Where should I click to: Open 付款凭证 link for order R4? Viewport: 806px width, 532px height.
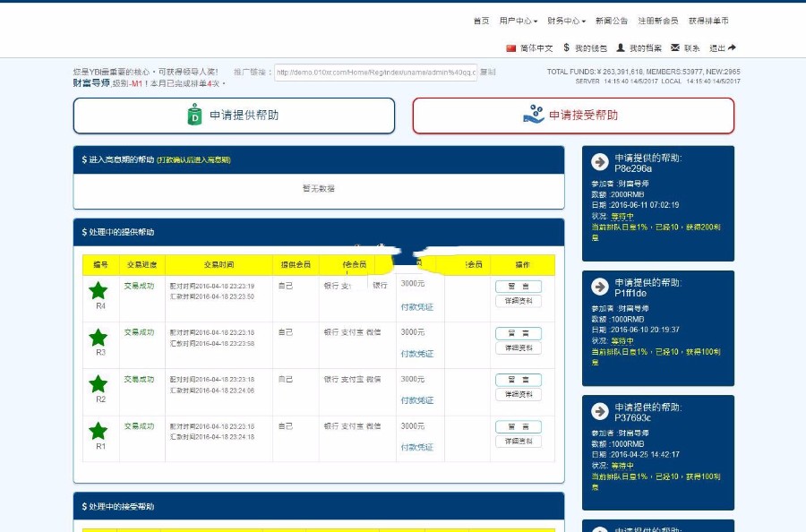point(416,307)
